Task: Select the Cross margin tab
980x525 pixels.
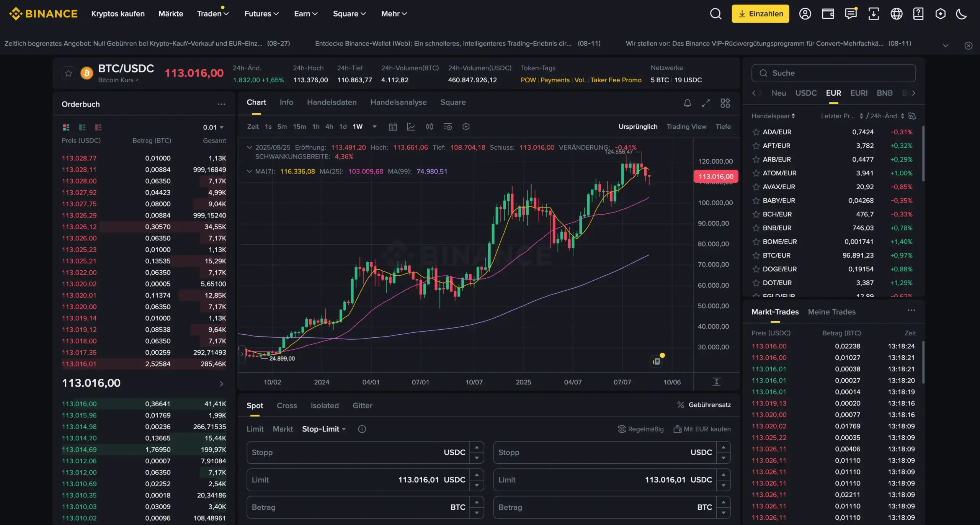Action: click(287, 406)
